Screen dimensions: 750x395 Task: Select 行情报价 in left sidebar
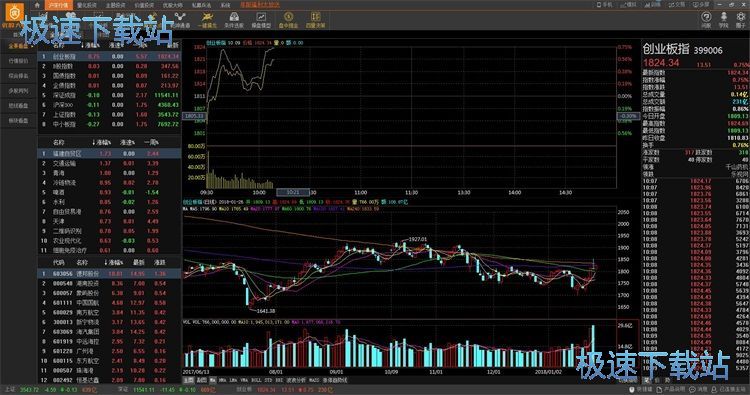18,61
